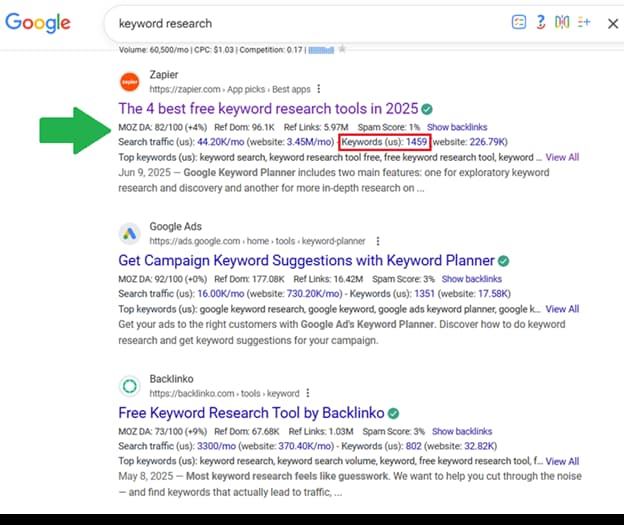This screenshot has width=624, height=525.
Task: Show backlinks for the Google Ads result
Action: coord(472,279)
